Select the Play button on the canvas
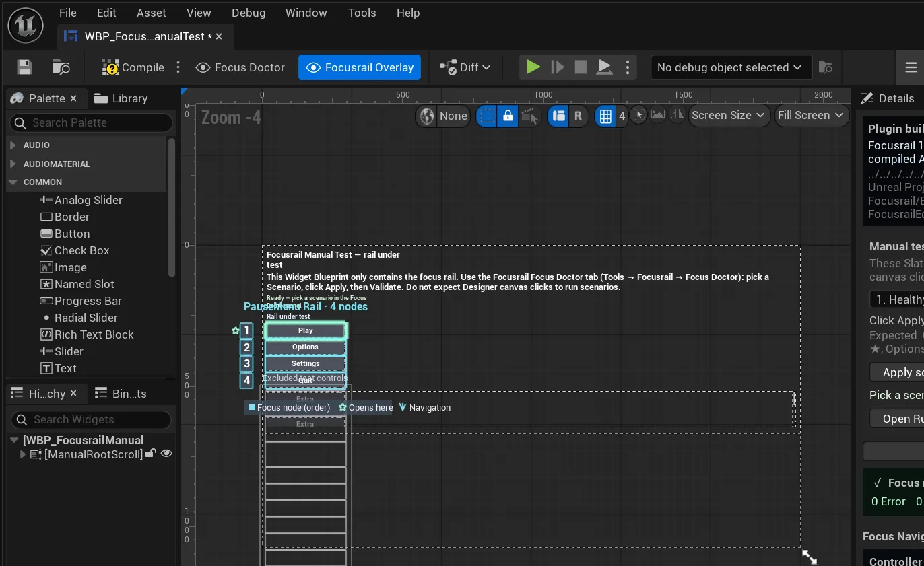The height and width of the screenshot is (566, 924). (x=306, y=330)
